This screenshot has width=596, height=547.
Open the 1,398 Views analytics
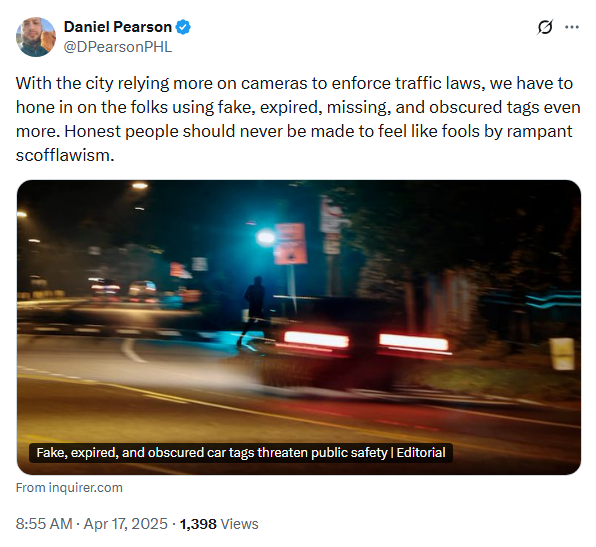tap(219, 524)
